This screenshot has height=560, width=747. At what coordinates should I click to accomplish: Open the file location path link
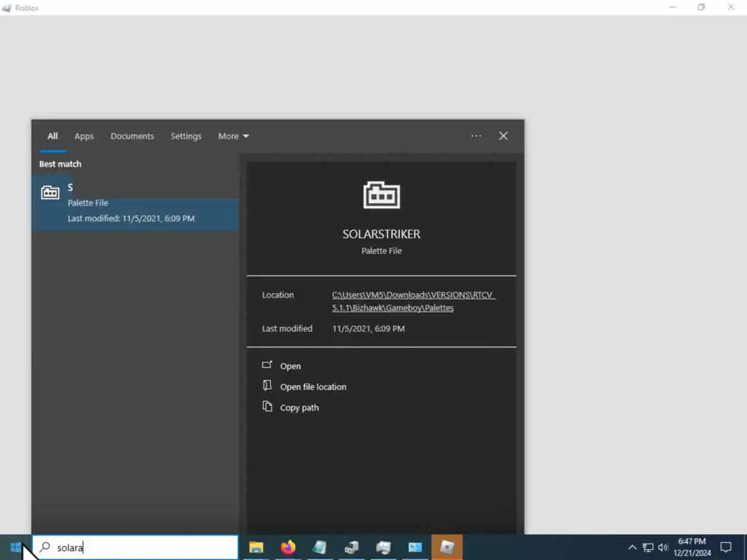pyautogui.click(x=414, y=301)
